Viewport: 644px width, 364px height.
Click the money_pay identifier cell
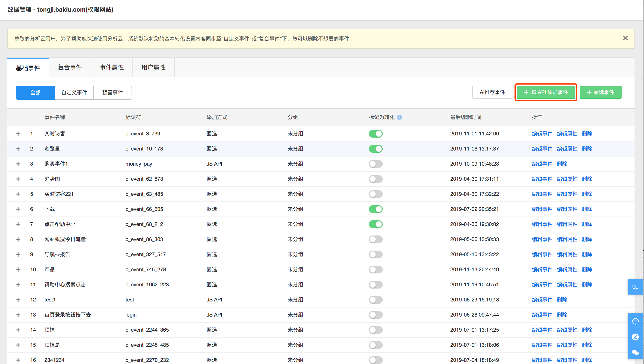pos(139,164)
